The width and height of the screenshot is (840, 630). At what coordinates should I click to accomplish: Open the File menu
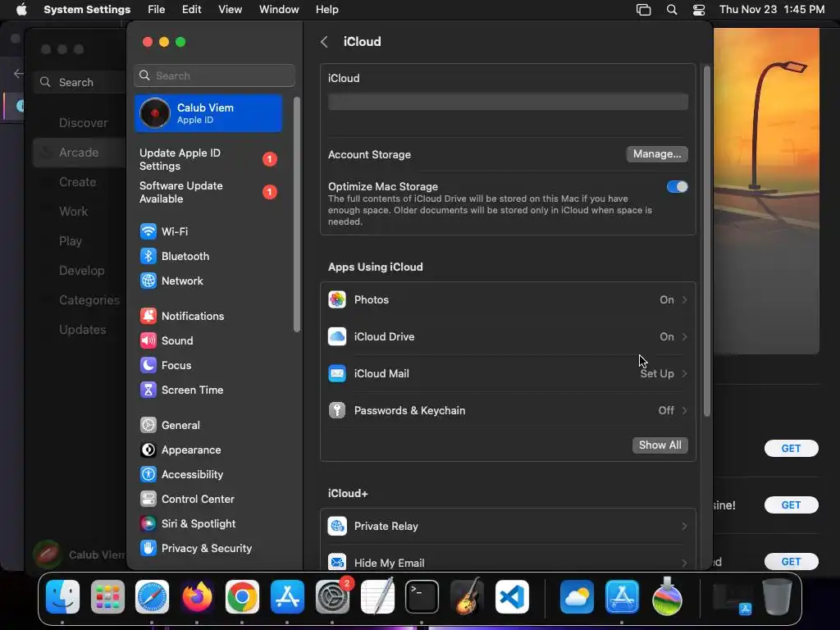(x=157, y=10)
